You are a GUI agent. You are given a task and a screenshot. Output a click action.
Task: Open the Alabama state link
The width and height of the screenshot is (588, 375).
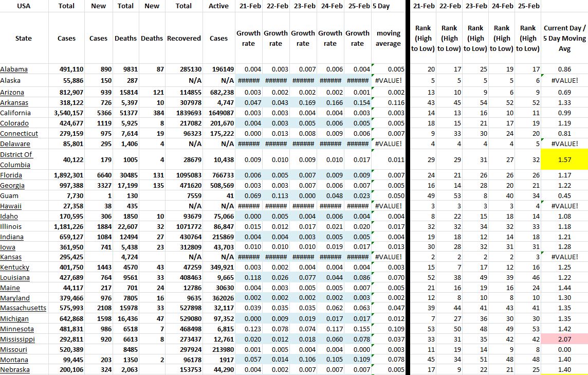[14, 69]
